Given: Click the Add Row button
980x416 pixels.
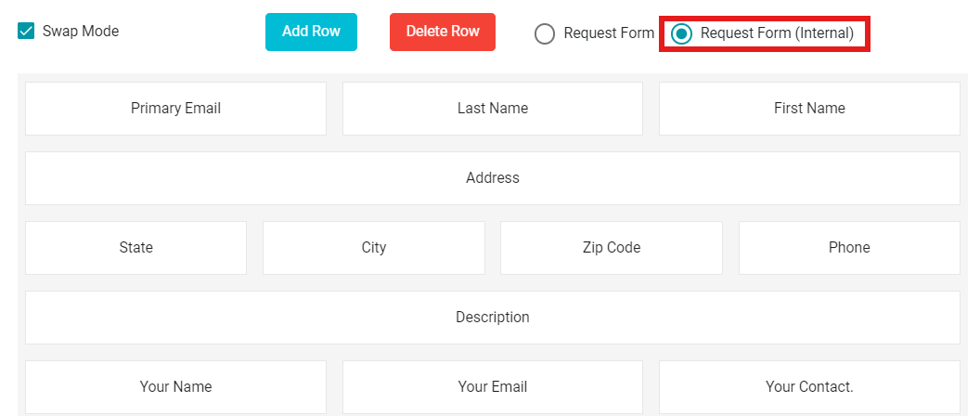Looking at the screenshot, I should [x=311, y=32].
